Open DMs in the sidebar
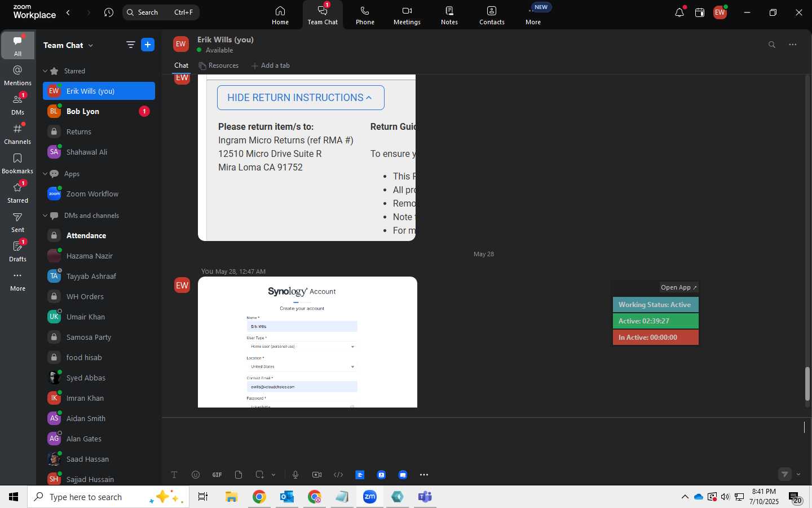Viewport: 812px width, 508px height. [18, 104]
